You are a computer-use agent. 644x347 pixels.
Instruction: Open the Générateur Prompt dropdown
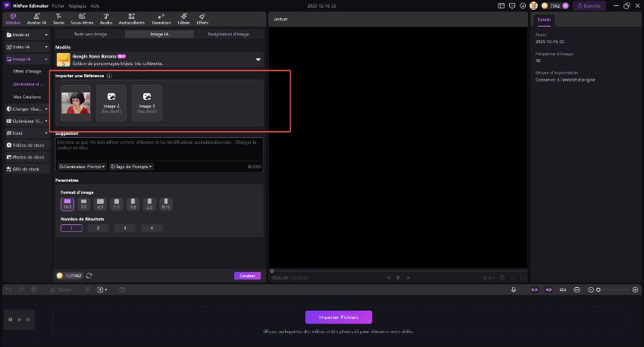[83, 166]
